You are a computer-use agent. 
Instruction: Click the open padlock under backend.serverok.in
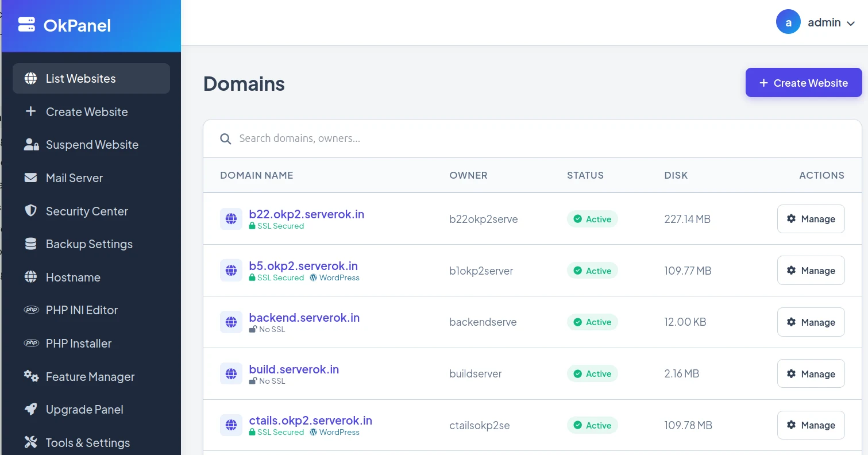click(253, 329)
